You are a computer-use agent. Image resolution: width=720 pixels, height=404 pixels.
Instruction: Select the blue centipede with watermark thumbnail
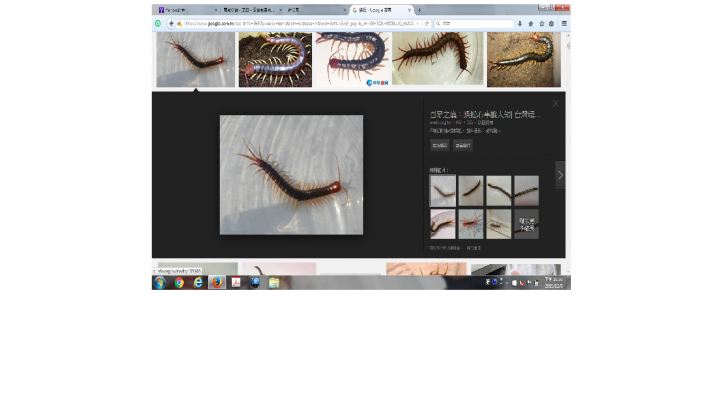(352, 59)
